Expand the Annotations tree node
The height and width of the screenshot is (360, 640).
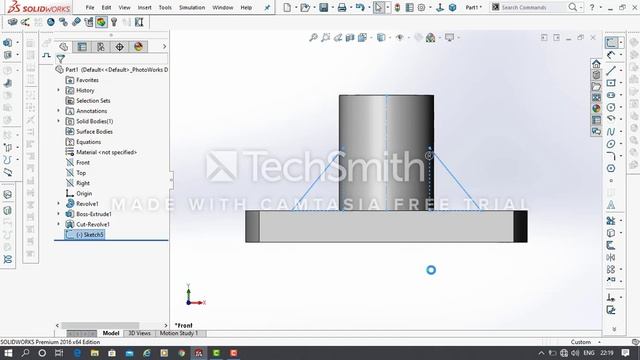(58, 111)
